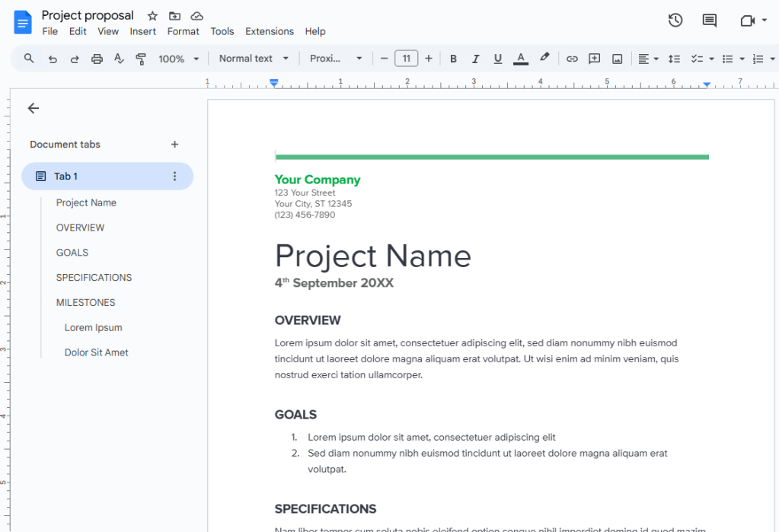Run spelling and grammar check
This screenshot has height=532, width=779.
pos(119,58)
